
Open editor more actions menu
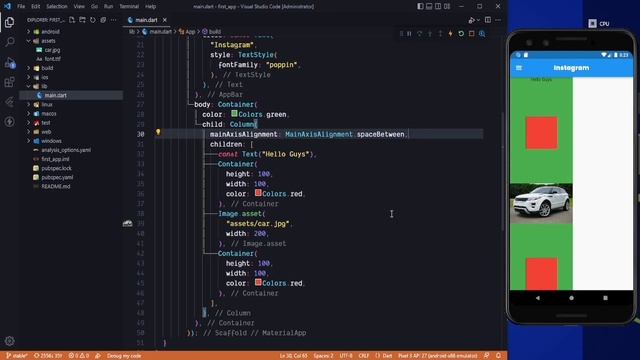pyautogui.click(x=498, y=20)
